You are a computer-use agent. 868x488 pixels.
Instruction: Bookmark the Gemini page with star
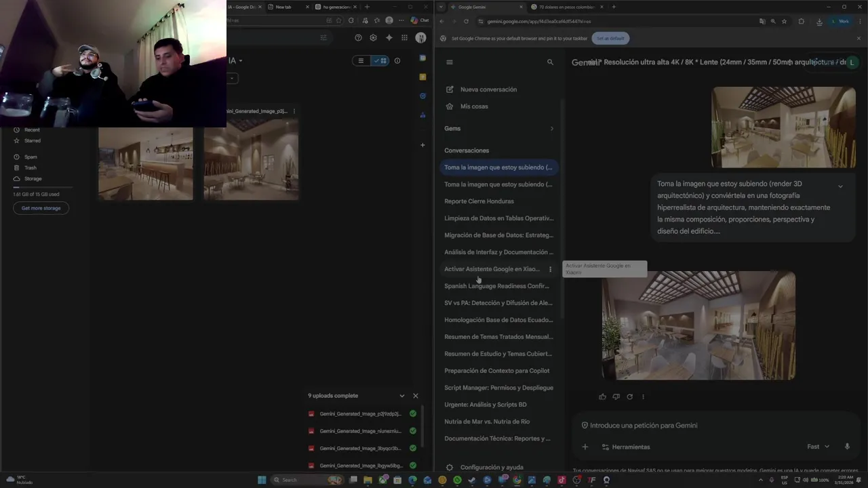click(785, 21)
